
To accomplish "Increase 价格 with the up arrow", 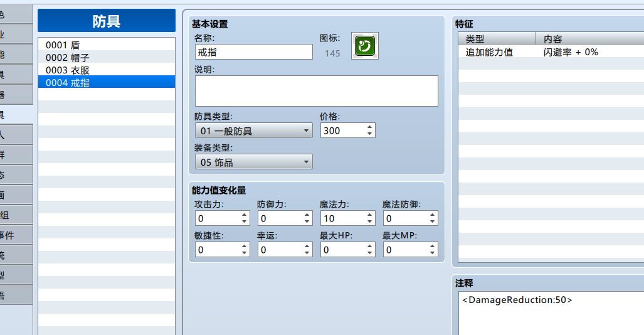I will [x=369, y=127].
